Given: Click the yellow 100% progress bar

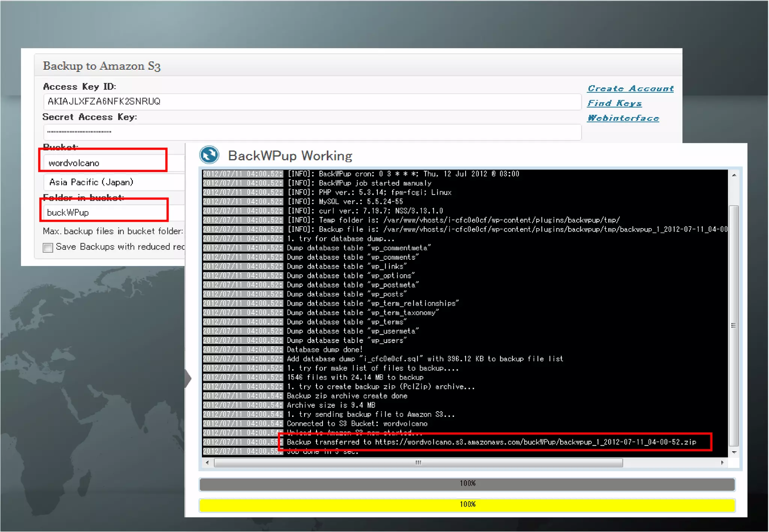Looking at the screenshot, I should click(x=467, y=505).
